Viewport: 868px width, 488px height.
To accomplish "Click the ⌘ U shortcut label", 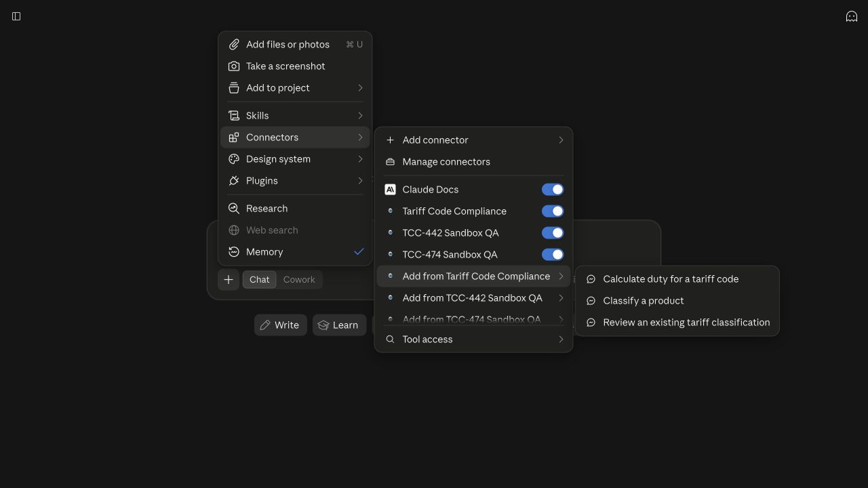I will click(354, 45).
